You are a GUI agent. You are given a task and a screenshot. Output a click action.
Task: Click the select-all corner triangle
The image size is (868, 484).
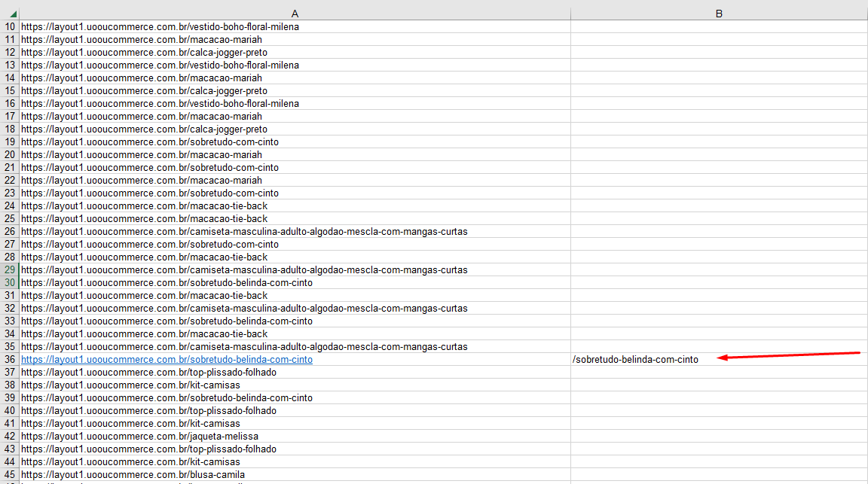(x=13, y=14)
